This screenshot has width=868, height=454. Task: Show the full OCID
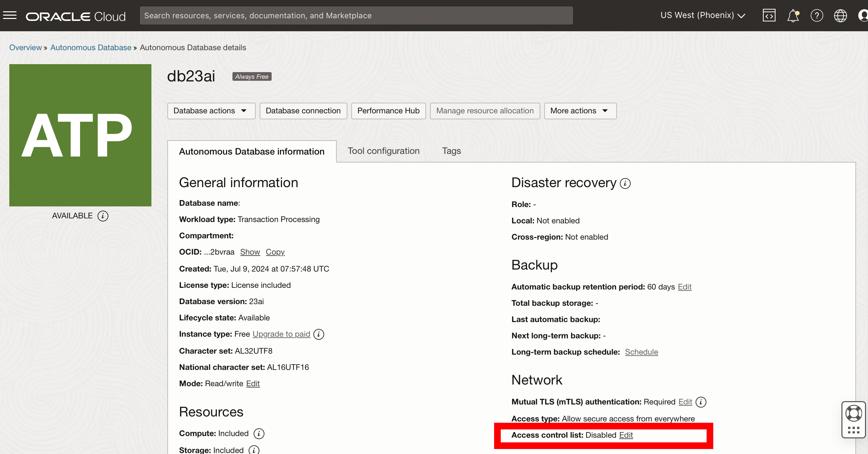pyautogui.click(x=250, y=252)
